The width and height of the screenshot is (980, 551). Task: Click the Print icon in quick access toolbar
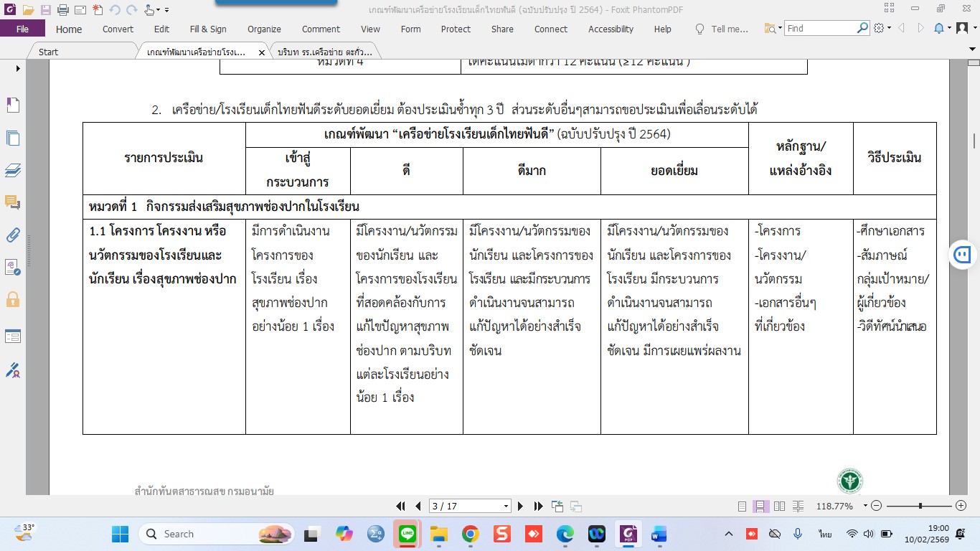click(x=62, y=10)
